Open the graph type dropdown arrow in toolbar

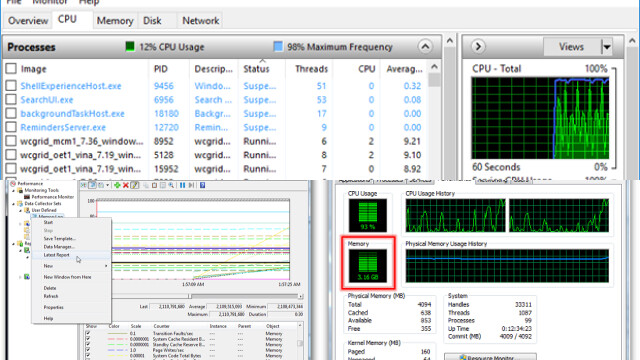pos(107,185)
